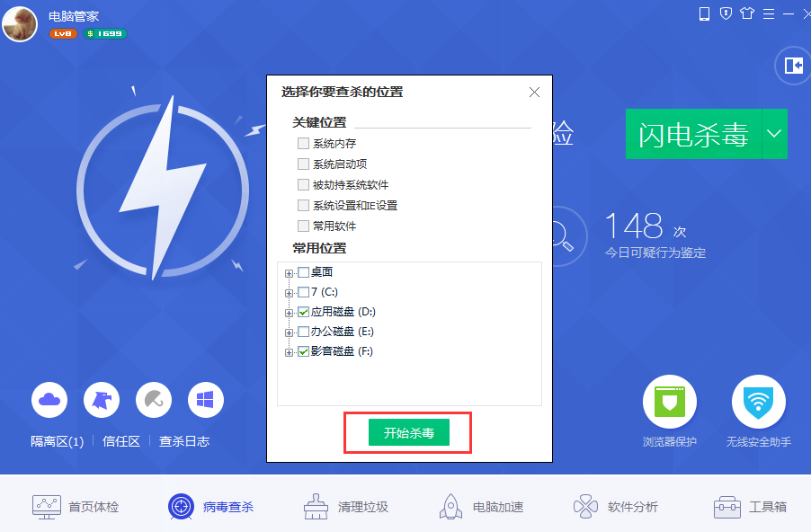Click the mobile phone icon in title bar
The image size is (811, 532).
pyautogui.click(x=704, y=14)
